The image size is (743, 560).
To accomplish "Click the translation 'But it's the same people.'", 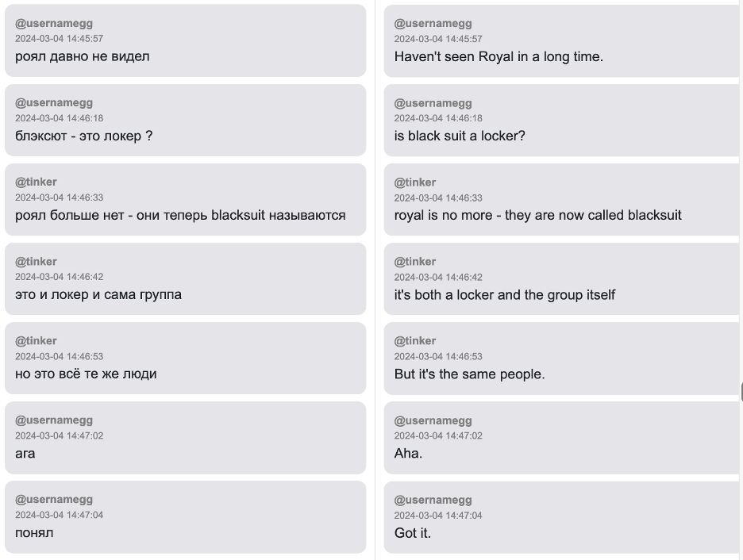I will pos(471,374).
